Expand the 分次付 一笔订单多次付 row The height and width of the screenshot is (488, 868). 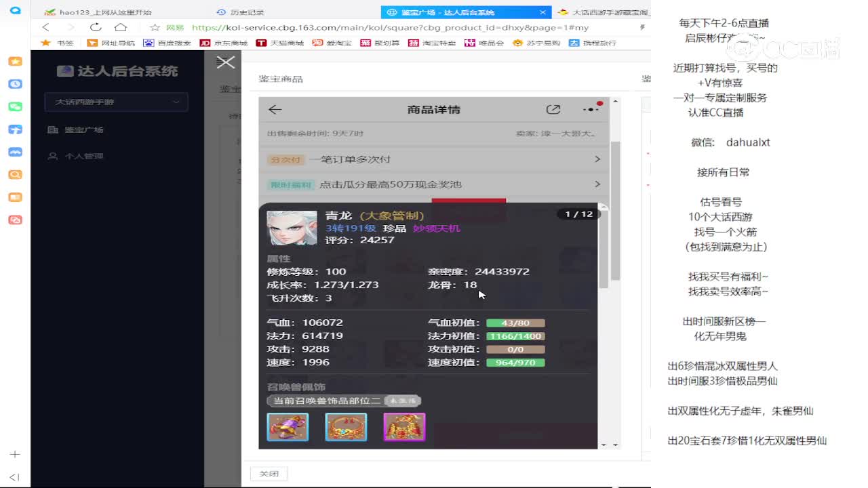434,159
